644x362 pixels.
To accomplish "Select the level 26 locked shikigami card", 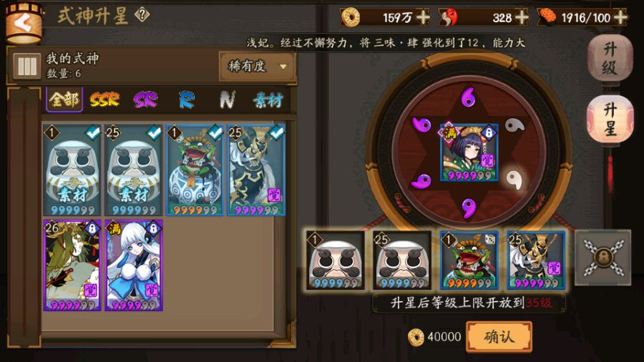I will click(72, 265).
